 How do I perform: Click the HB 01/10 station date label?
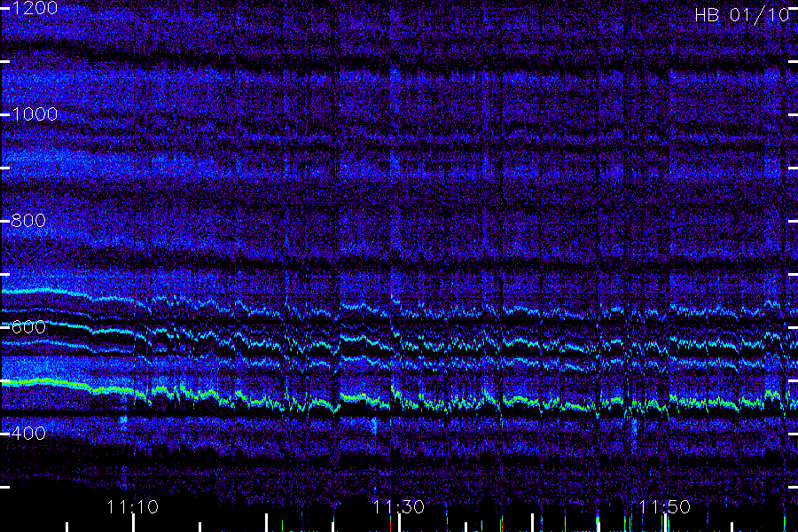pos(741,15)
